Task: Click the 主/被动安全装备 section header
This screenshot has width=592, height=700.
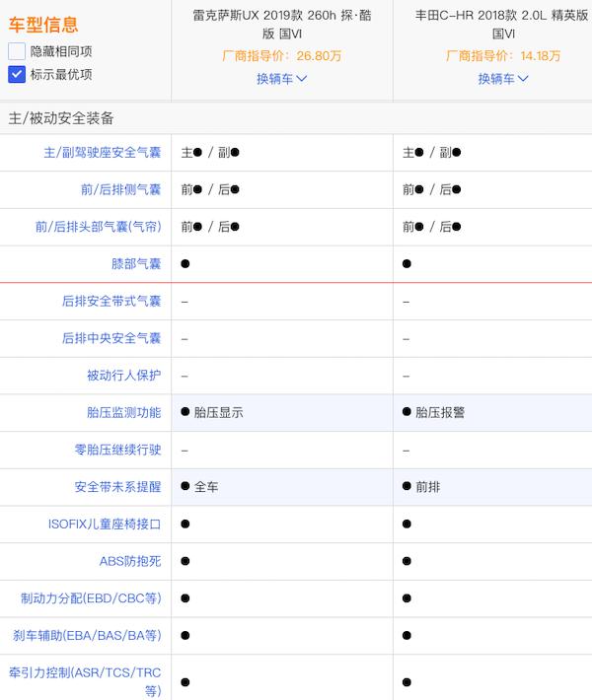Action: tap(61, 118)
